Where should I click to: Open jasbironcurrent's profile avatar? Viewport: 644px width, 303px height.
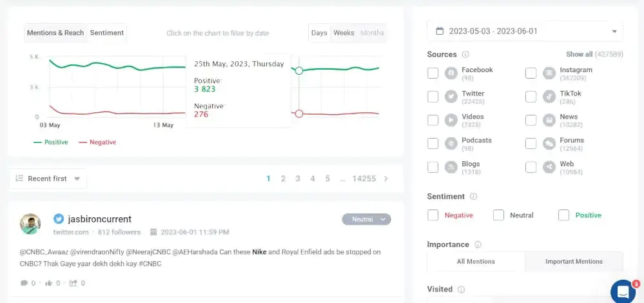pos(30,224)
